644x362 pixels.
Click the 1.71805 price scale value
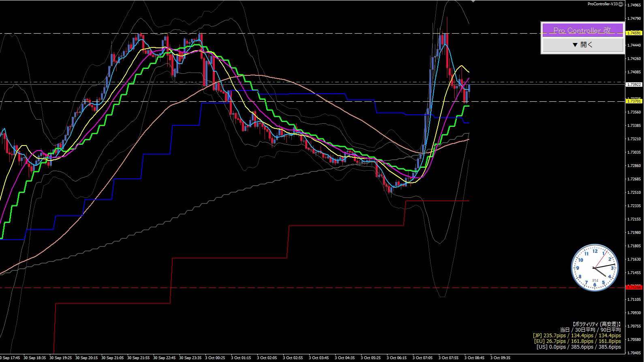(x=634, y=246)
